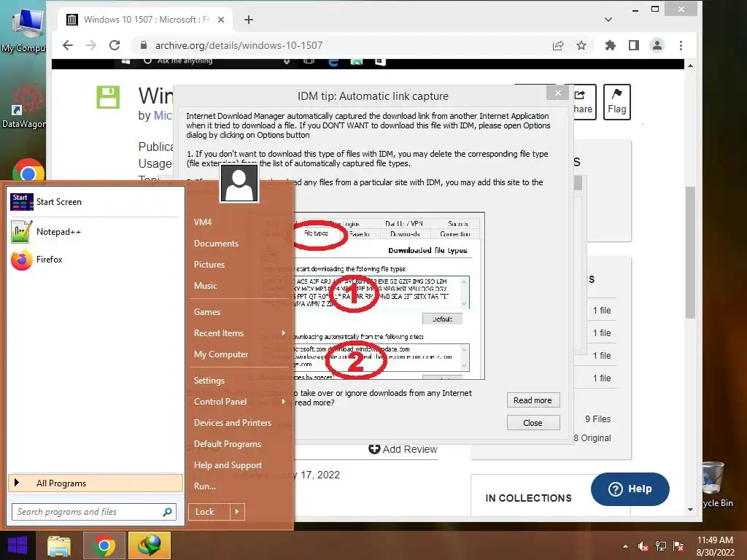The image size is (747, 560).
Task: Click the page scrollbar down arrow
Action: (690, 510)
